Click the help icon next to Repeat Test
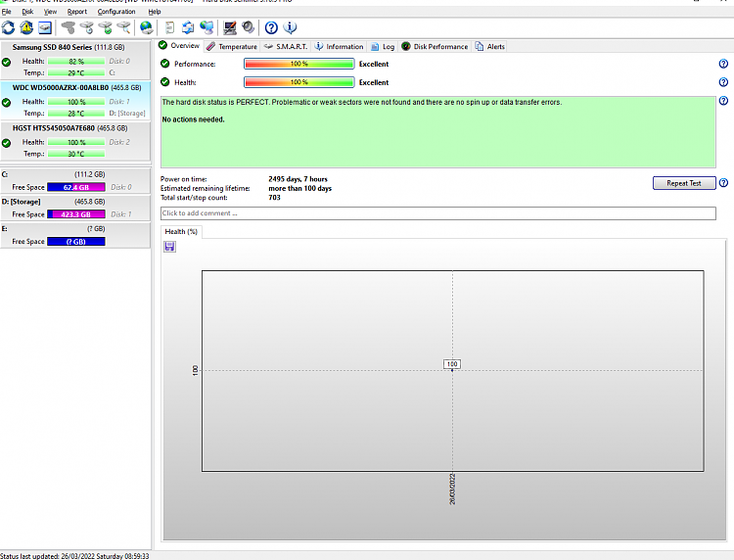 click(723, 183)
